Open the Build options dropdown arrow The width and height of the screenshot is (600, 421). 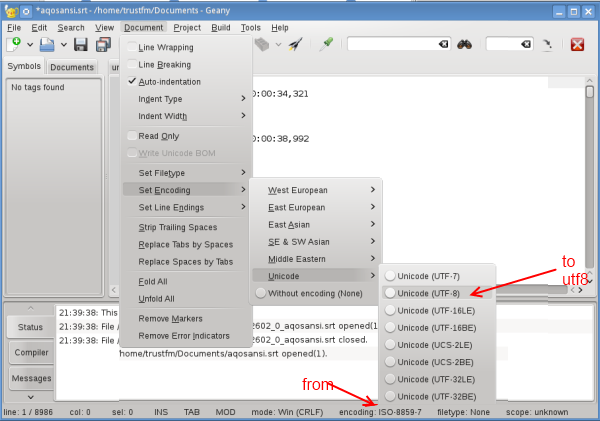point(279,45)
